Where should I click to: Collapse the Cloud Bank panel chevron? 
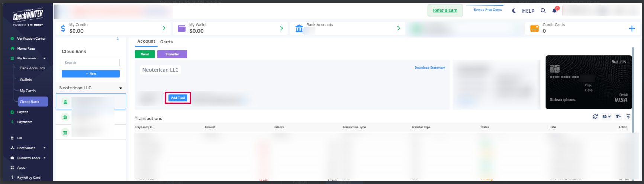(118, 39)
